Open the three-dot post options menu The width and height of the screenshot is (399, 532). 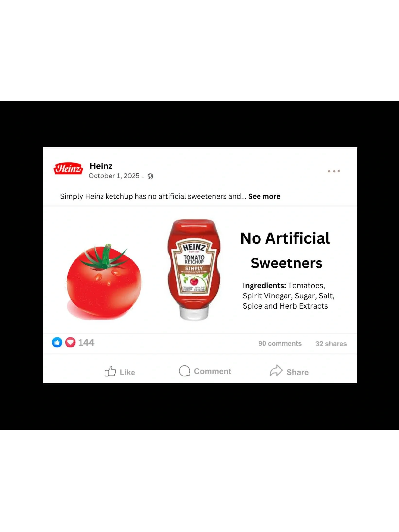(334, 171)
